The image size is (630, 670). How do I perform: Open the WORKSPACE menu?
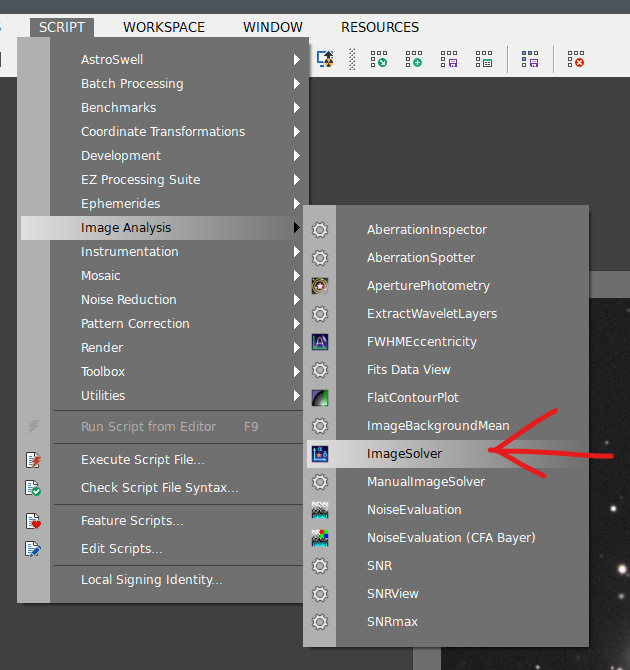click(164, 27)
